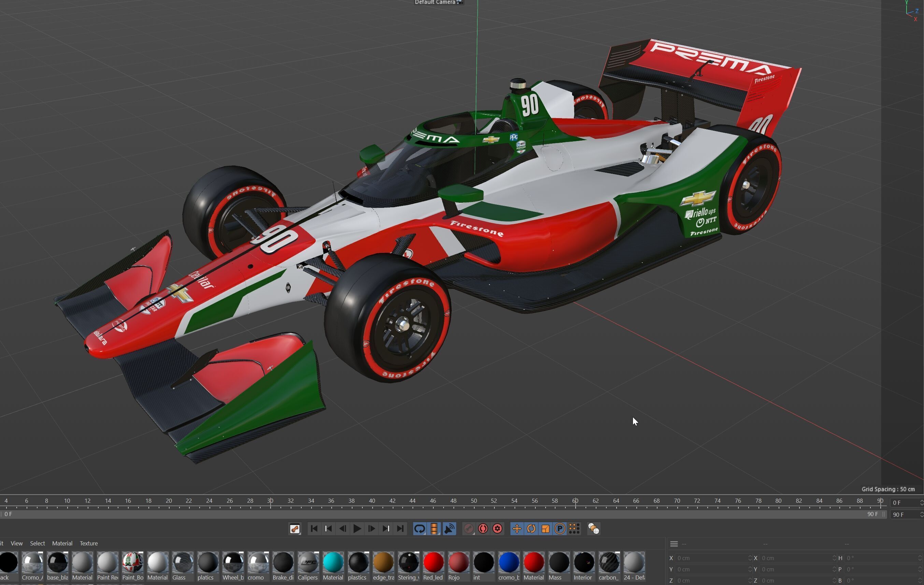
Task: Select the carbon_ material
Action: tap(609, 562)
